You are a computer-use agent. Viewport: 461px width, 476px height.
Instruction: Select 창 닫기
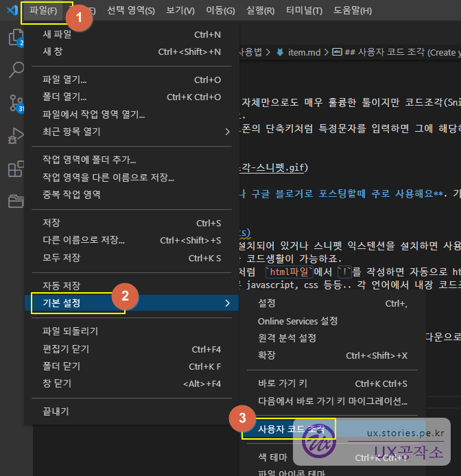[132, 383]
